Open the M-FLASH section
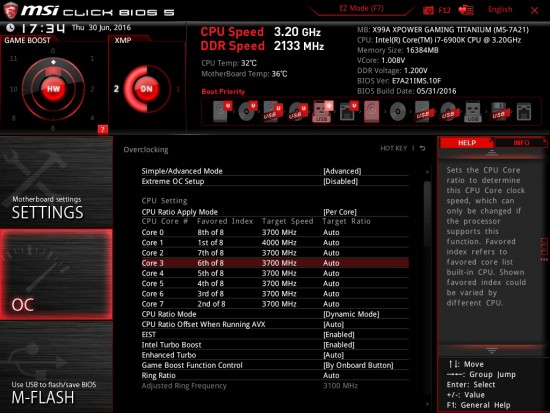 56,367
